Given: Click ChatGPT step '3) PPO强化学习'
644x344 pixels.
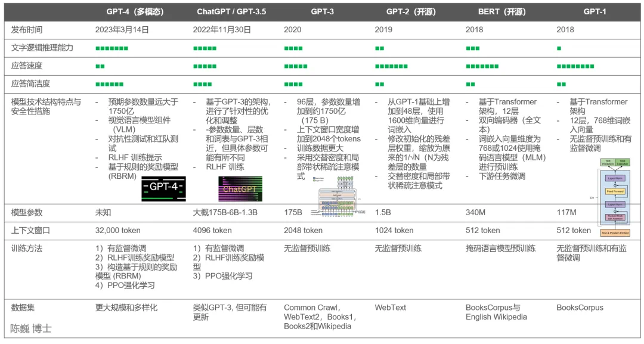Looking at the screenshot, I should pyautogui.click(x=222, y=276).
